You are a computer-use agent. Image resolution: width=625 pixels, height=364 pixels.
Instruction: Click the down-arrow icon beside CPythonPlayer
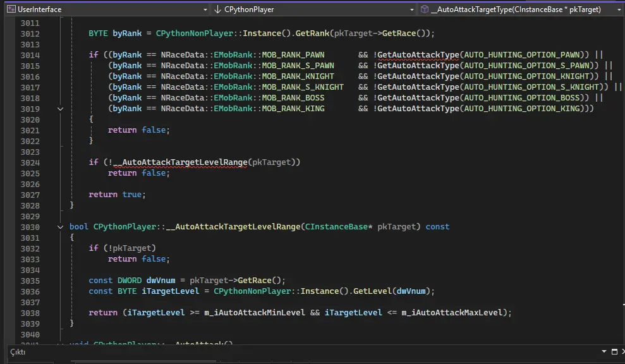point(217,9)
